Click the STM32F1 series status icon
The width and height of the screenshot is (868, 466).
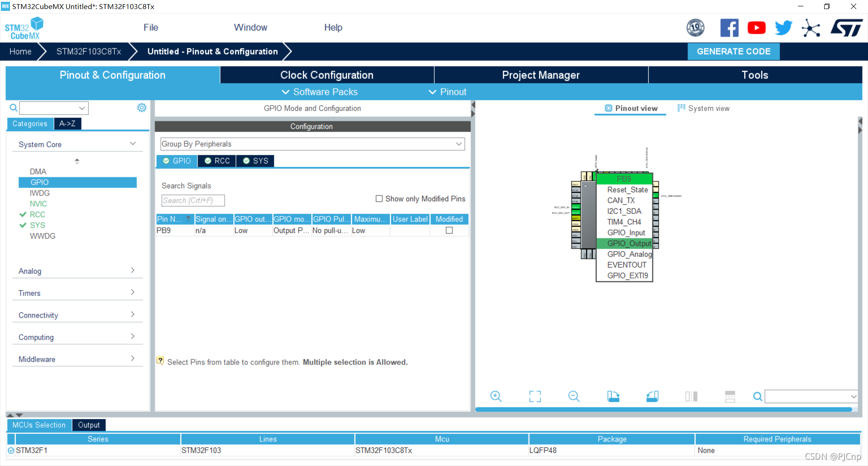pyautogui.click(x=11, y=451)
